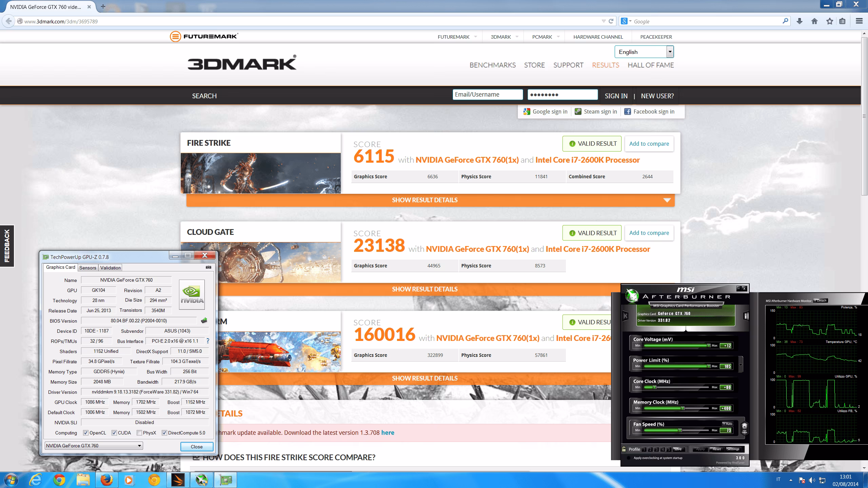Toggle Auto fan speed in Afterburner
The width and height of the screenshot is (868, 488).
tap(728, 424)
